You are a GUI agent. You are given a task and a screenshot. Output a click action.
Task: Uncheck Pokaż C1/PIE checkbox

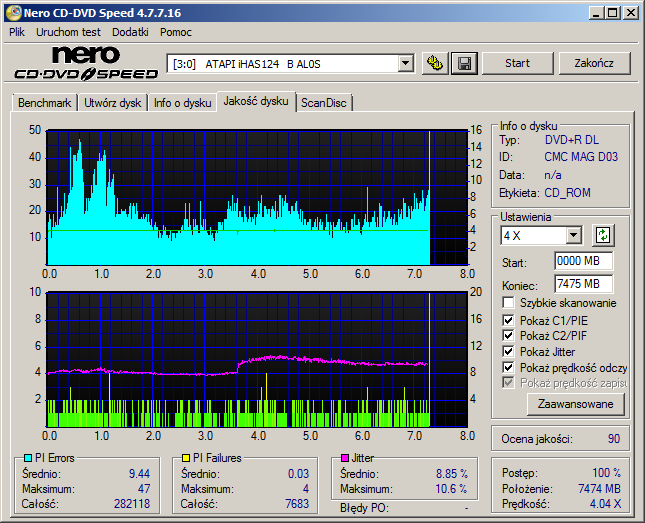click(508, 320)
